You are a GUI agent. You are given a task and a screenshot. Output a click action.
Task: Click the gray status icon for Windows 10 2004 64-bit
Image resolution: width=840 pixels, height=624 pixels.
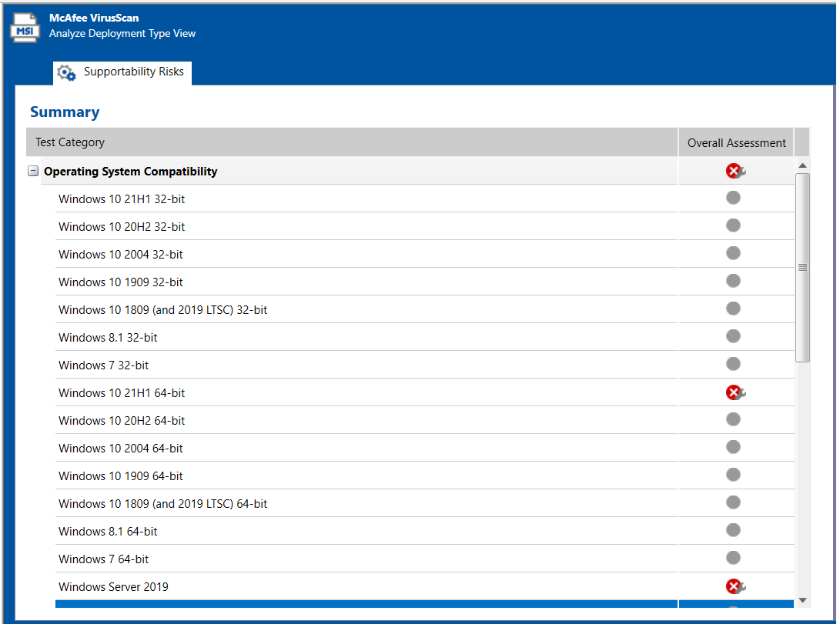(733, 447)
